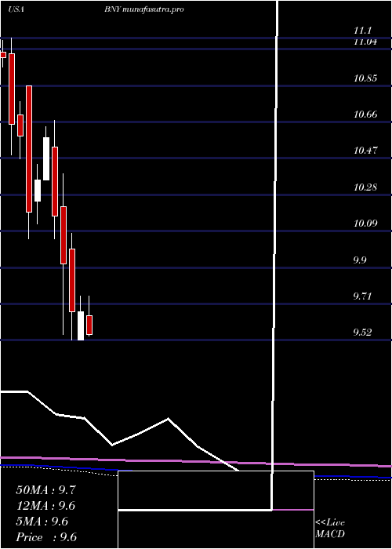Select the 50MA : 9.7 readout
Image resolution: width=392 pixels, height=549 pixels.
(x=45, y=490)
